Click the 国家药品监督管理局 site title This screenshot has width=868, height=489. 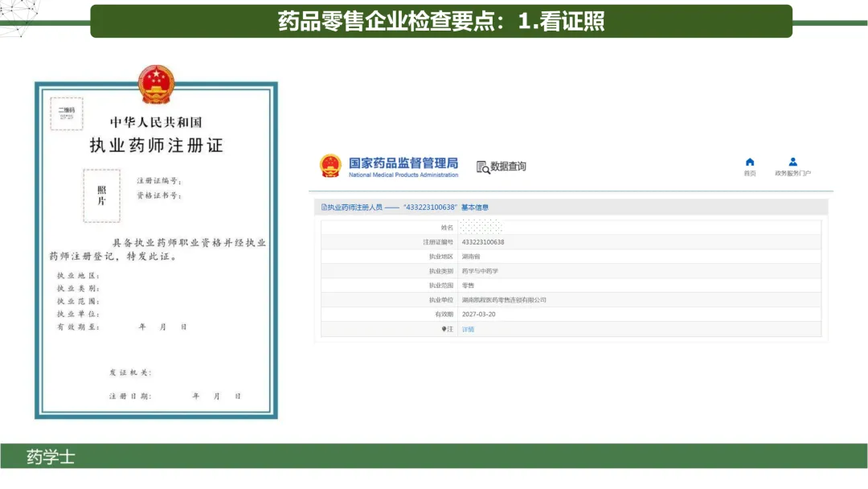tap(403, 162)
